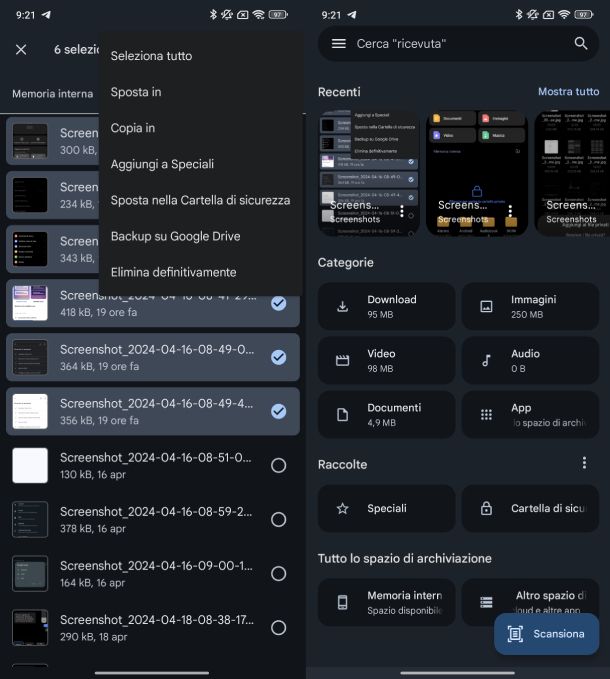Open Memoria interna storage card
This screenshot has width=610, height=679.
[387, 602]
